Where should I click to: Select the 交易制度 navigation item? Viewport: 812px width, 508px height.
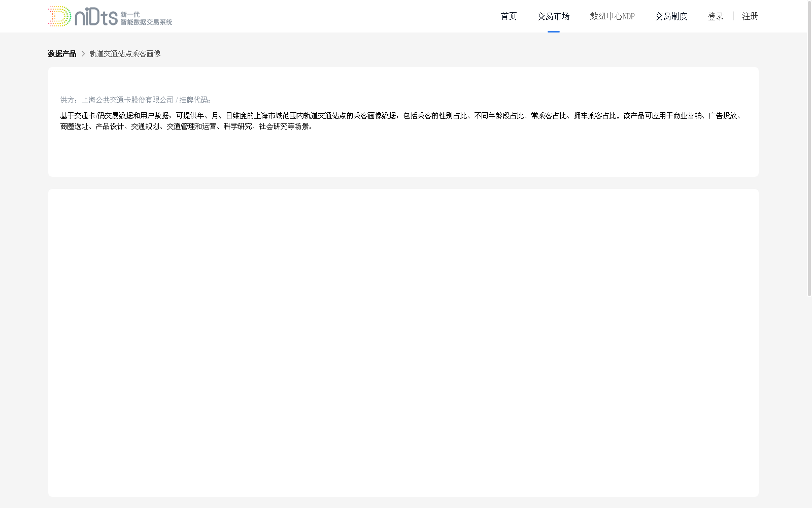tap(671, 16)
